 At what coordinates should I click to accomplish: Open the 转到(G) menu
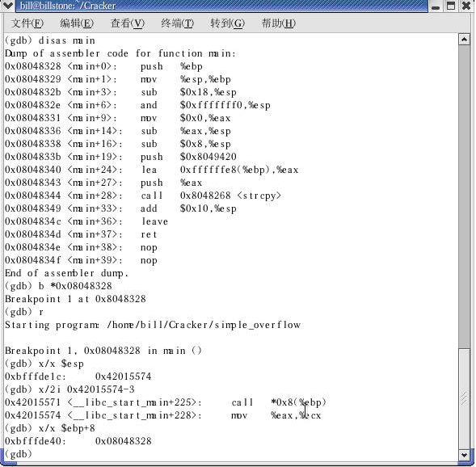click(227, 23)
